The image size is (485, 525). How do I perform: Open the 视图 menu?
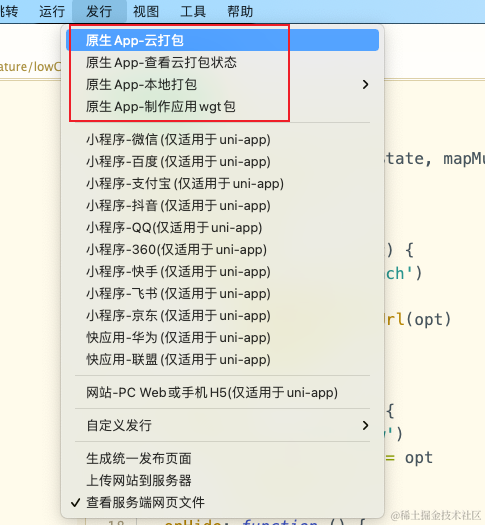[x=146, y=11]
